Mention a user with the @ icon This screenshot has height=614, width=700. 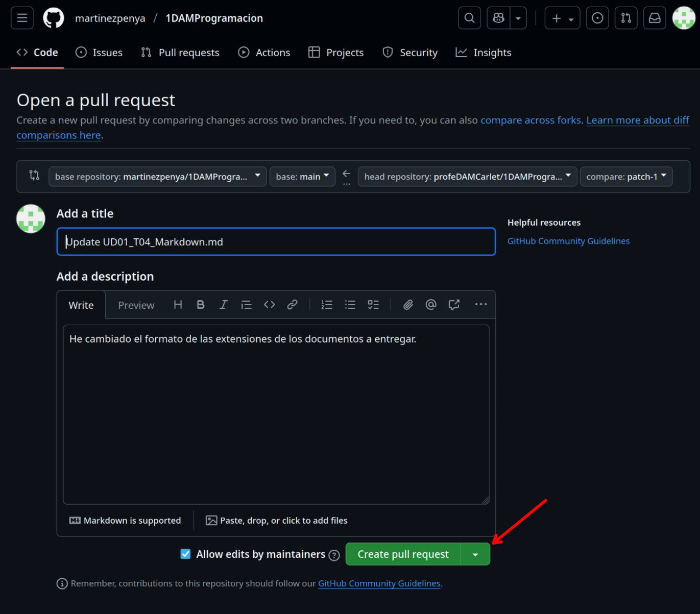(430, 304)
